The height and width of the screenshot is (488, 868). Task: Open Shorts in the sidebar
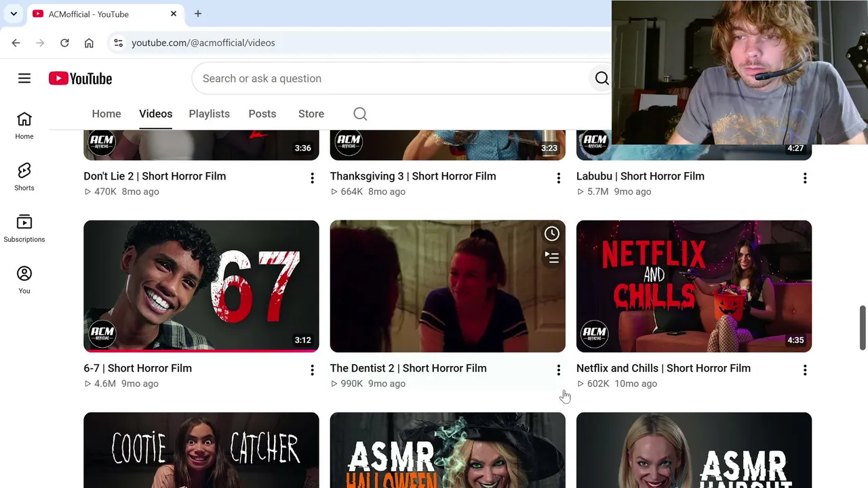pyautogui.click(x=24, y=178)
